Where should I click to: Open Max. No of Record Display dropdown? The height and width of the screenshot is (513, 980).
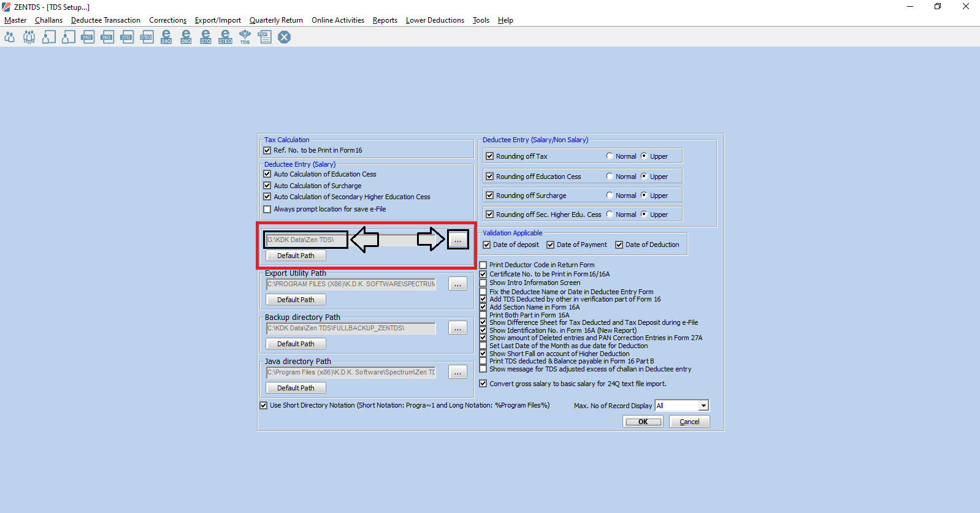pos(703,406)
